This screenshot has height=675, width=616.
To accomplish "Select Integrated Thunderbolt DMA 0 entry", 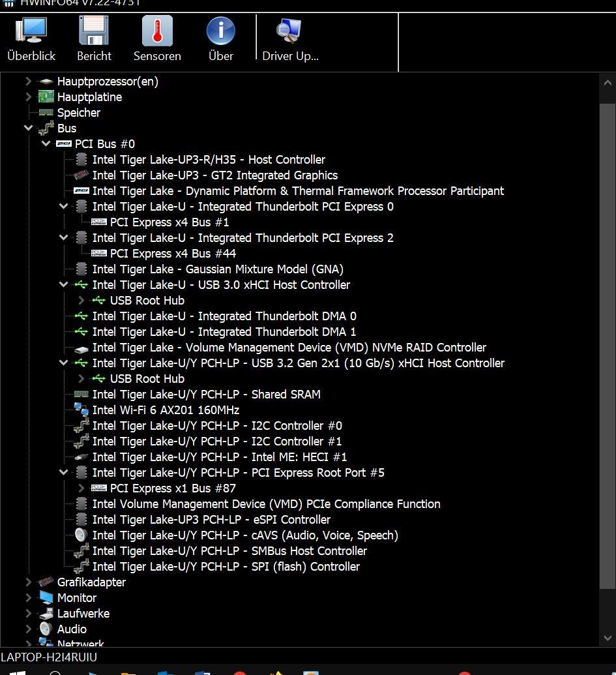I will coord(224,316).
